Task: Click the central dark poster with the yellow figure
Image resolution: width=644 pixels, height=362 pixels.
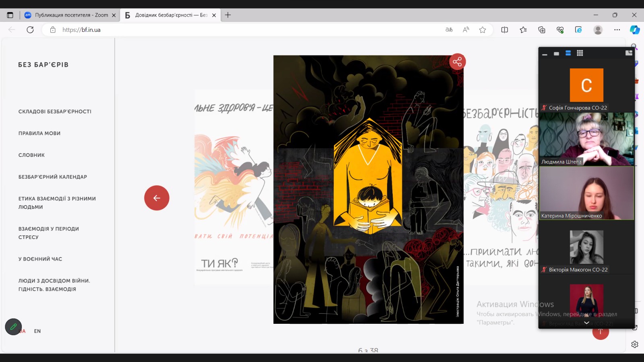Action: 368,189
